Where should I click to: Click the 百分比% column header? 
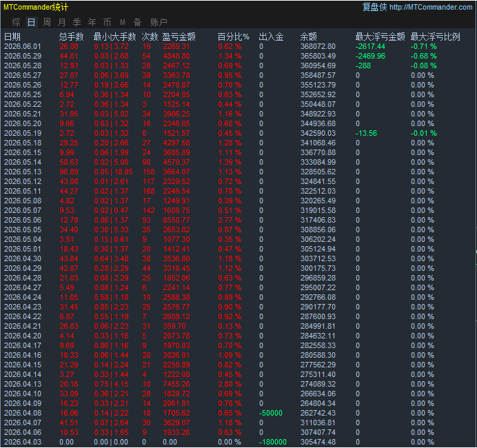point(233,37)
